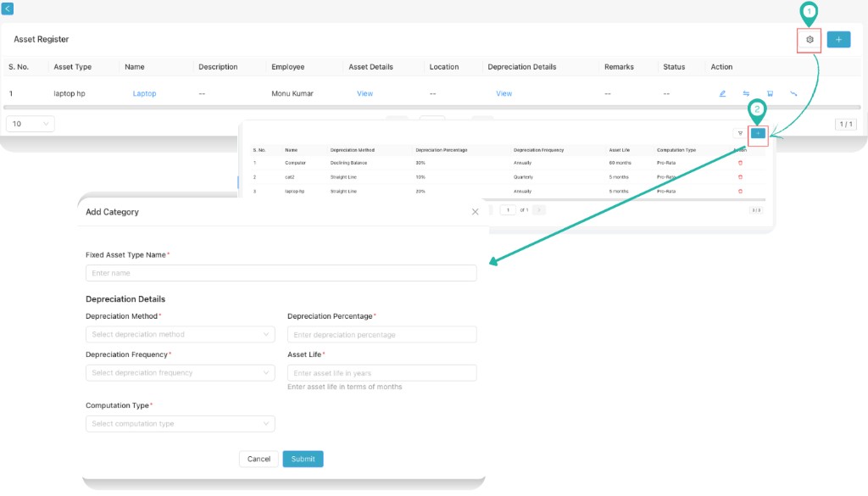Open the Depreciation Frequency dropdown
This screenshot has width=868, height=496.
pyautogui.click(x=180, y=372)
